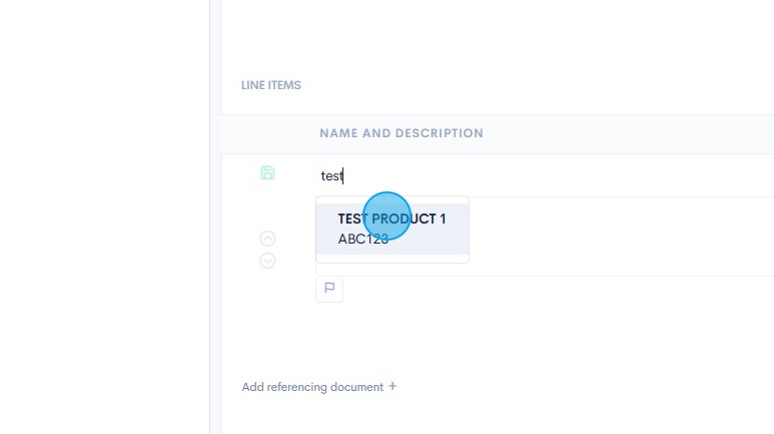
Task: Select TEST PRODUCT 1 from the suggestions
Action: (391, 219)
